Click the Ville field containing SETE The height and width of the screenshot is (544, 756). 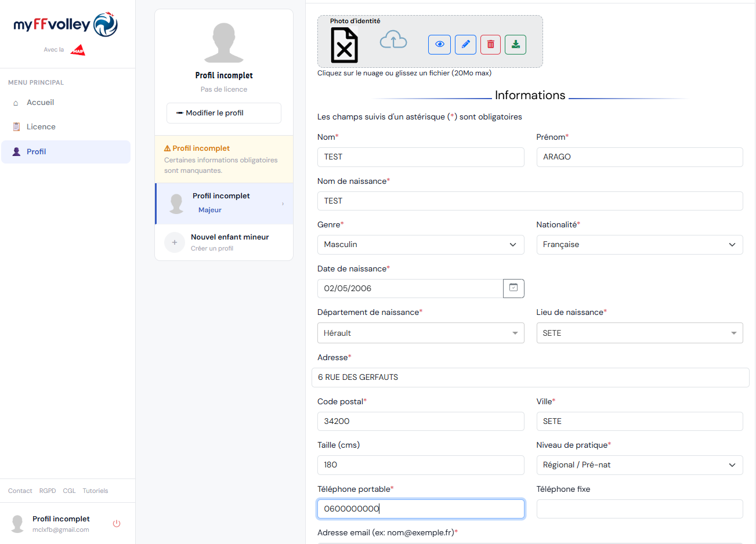coord(639,422)
